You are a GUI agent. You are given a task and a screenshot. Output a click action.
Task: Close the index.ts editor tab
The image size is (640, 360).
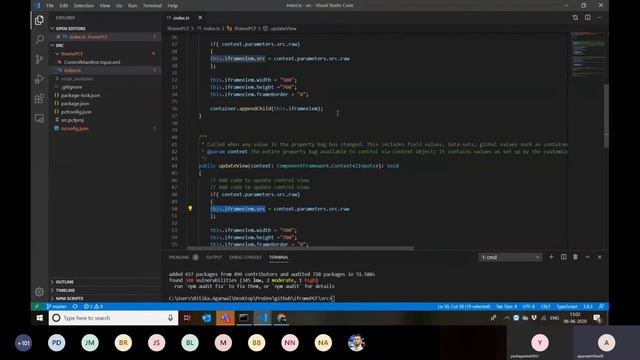(x=200, y=18)
